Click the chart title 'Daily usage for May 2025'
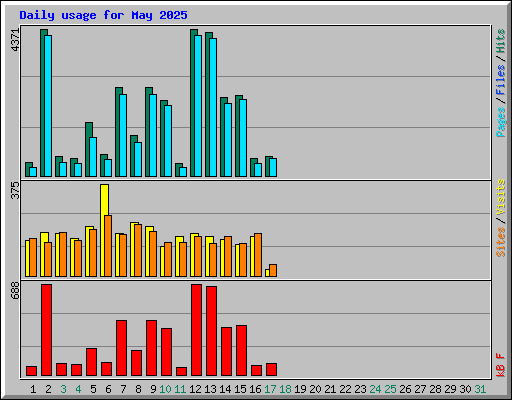This screenshot has height=400, width=512. click(x=103, y=15)
